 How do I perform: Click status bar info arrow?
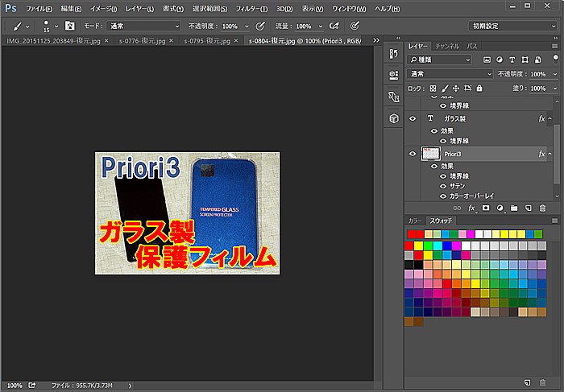pos(130,386)
